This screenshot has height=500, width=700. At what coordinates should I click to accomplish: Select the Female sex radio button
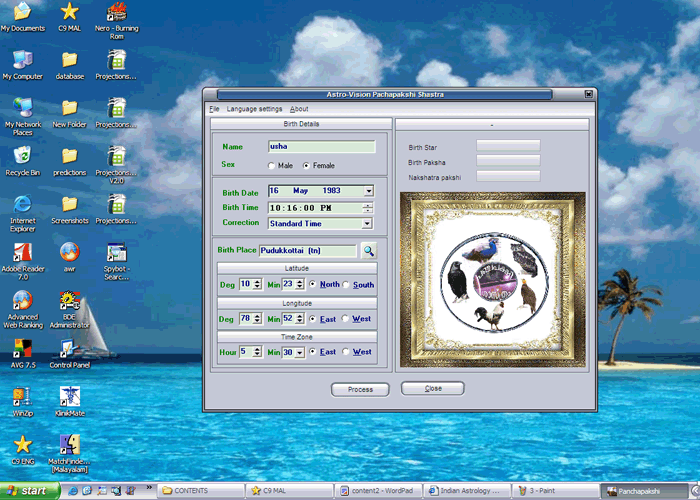[306, 166]
